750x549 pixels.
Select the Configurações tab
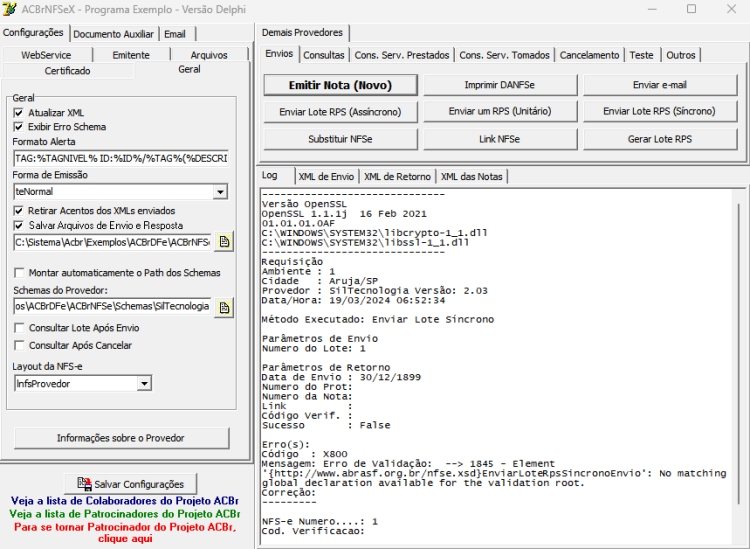(33, 33)
